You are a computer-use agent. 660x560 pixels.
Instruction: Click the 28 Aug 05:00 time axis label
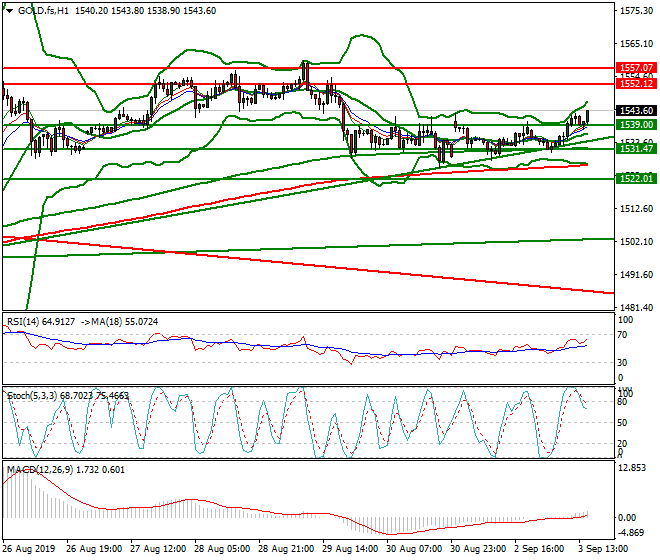pyautogui.click(x=222, y=549)
